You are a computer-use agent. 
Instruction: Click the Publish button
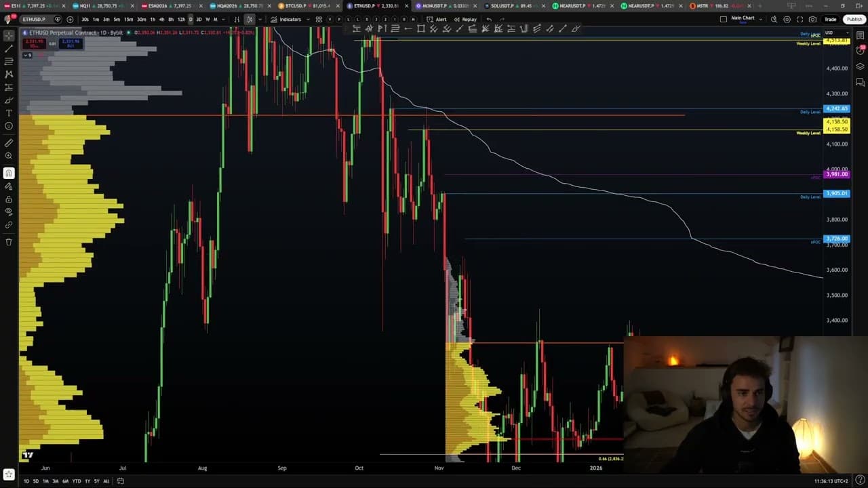pyautogui.click(x=854, y=19)
